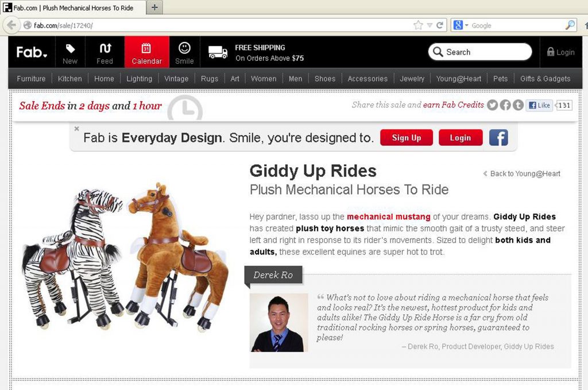Screen dimensions: 588x390
Task: Click the Login padlock icon
Action: click(x=550, y=52)
